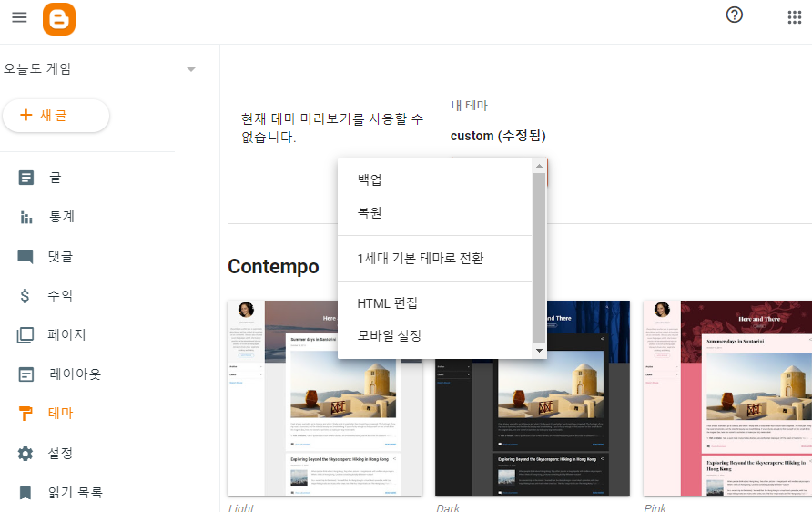Click the popup menu scroll down arrow
This screenshot has height=512, width=812.
[x=539, y=351]
